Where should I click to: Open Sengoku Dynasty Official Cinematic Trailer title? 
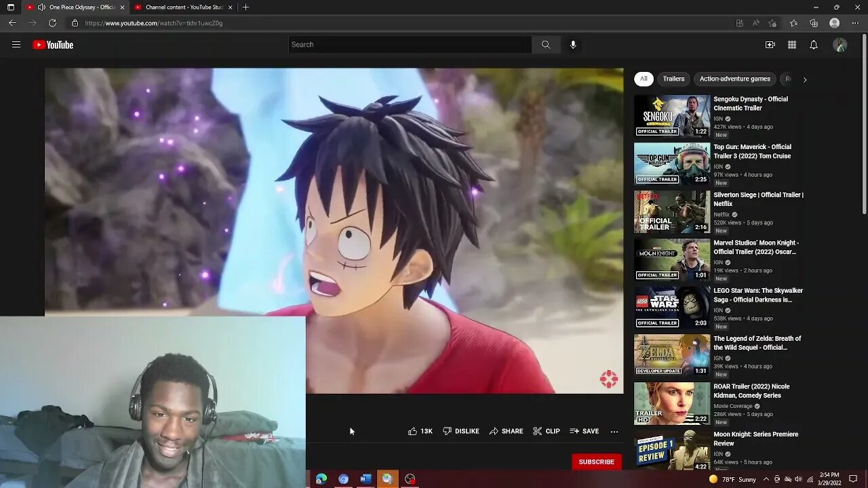tap(751, 104)
